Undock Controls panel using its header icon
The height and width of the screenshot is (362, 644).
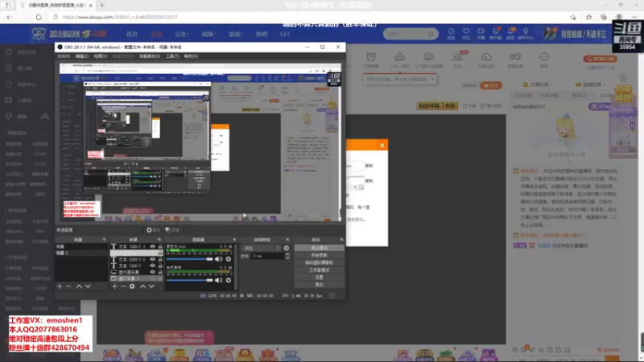(341, 240)
